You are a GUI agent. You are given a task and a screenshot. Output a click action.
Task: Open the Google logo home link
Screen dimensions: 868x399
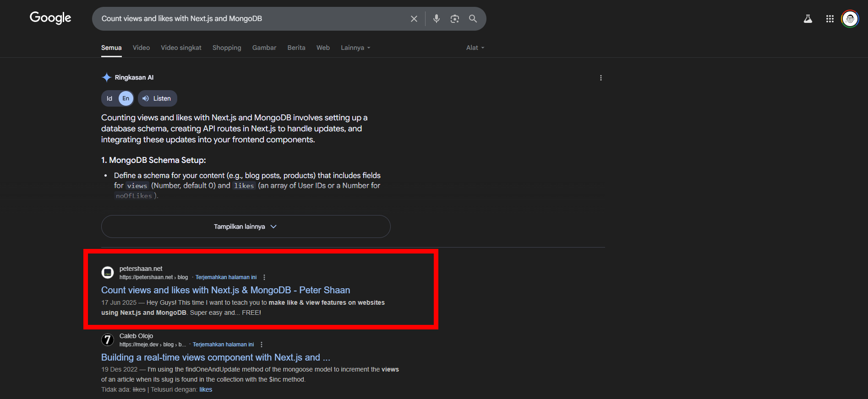tap(50, 18)
